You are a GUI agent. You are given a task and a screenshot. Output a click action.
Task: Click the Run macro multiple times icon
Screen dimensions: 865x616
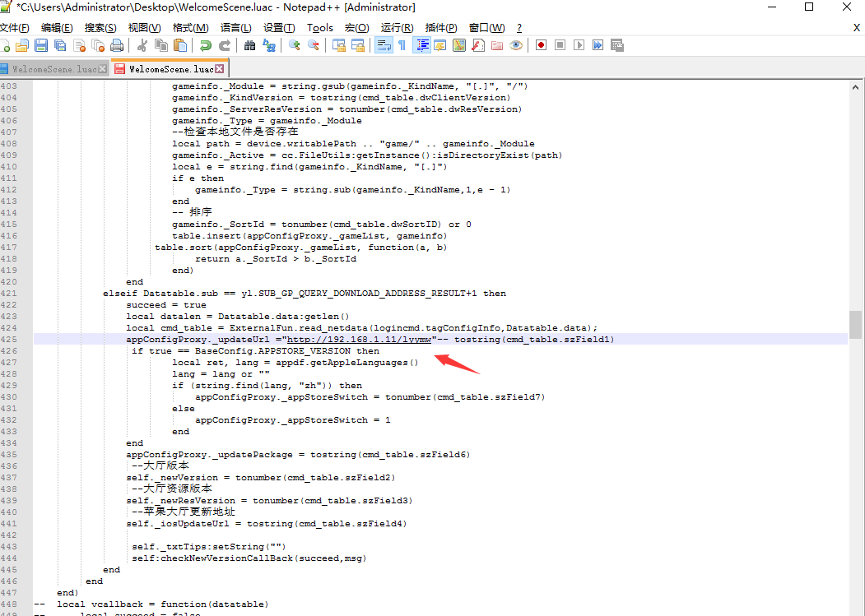(x=598, y=45)
